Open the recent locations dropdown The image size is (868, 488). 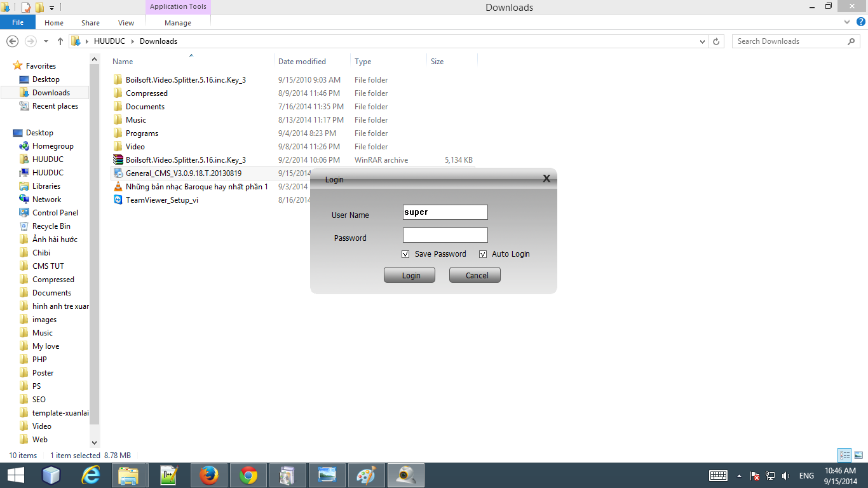click(46, 41)
